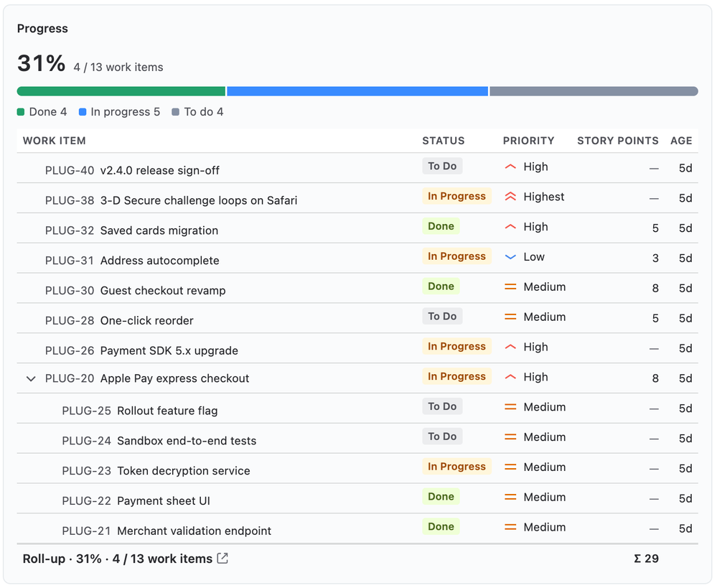Screen dimensions: 717x588
Task: Click the To Do status badge for PLUG-40
Action: (442, 166)
